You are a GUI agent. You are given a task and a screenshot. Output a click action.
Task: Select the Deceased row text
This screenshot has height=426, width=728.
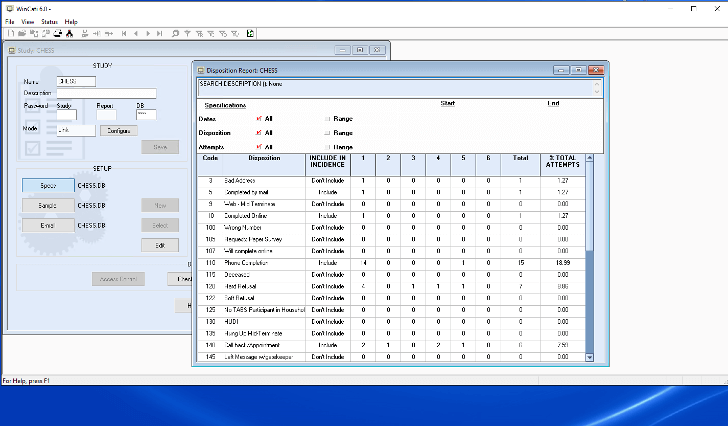(x=237, y=275)
